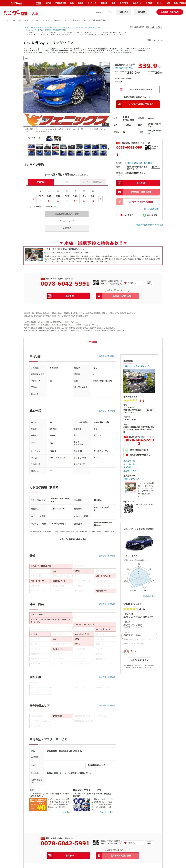Click カタログで車種情報を詳しく見る button
Viewport: 186px width, 868px height.
(73, 539)
